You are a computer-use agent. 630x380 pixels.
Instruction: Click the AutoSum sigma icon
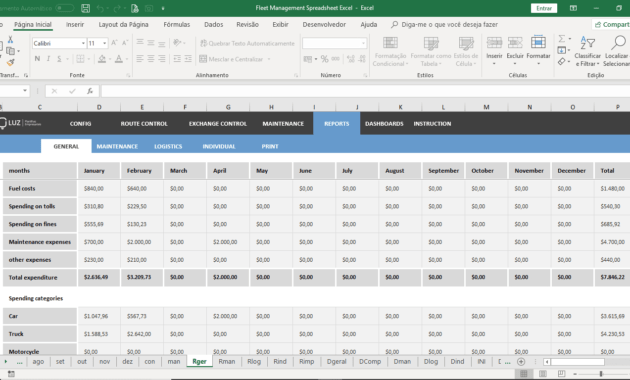562,39
